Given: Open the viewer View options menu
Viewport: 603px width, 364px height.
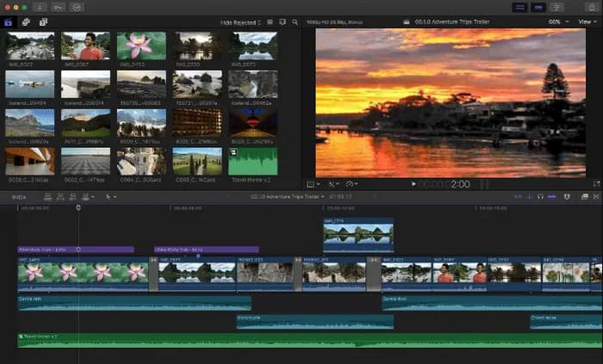Looking at the screenshot, I should (x=587, y=22).
